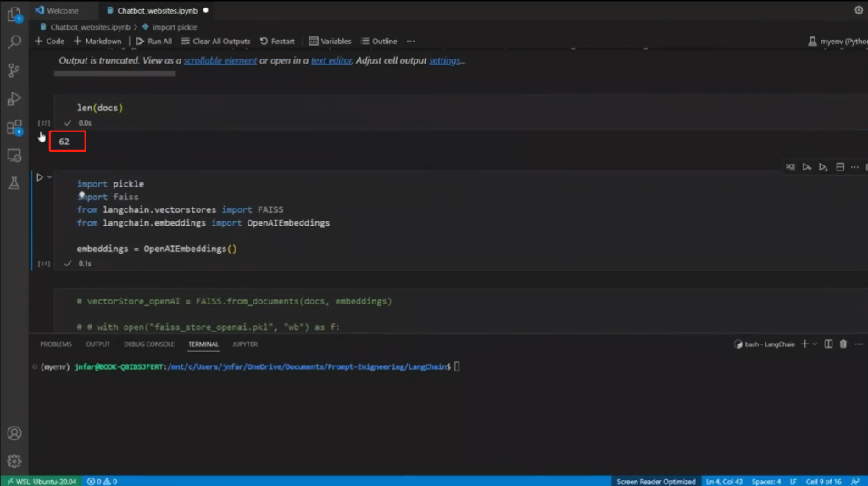
Task: Toggle the Variables panel
Action: (x=330, y=42)
